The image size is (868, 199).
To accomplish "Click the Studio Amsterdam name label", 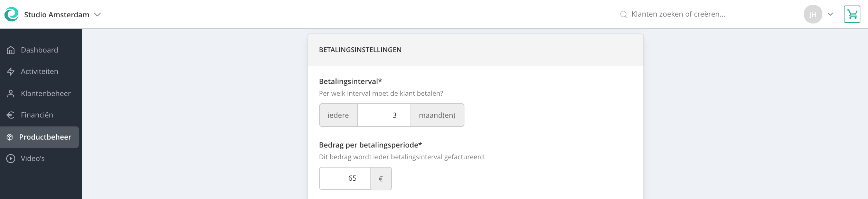I will coord(57,15).
